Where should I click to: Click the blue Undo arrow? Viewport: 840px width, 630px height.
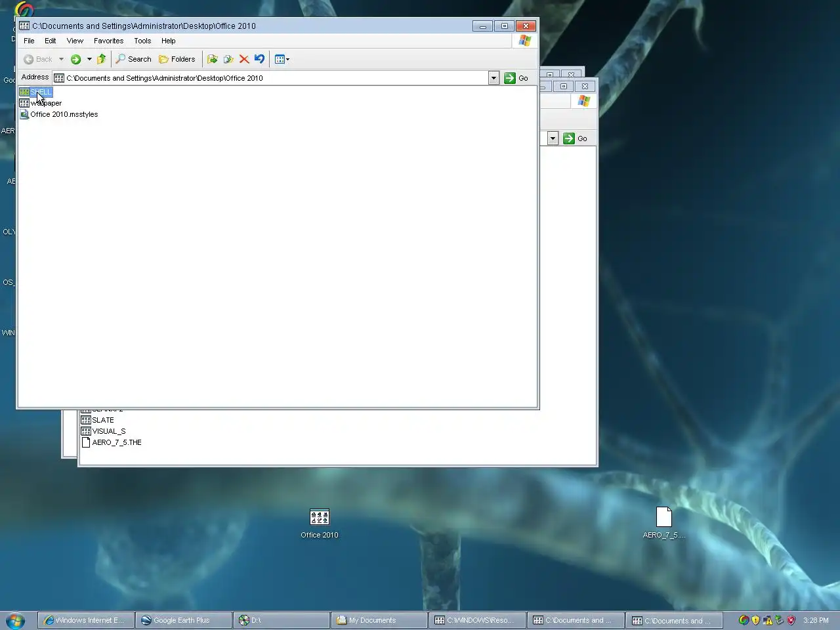(259, 59)
